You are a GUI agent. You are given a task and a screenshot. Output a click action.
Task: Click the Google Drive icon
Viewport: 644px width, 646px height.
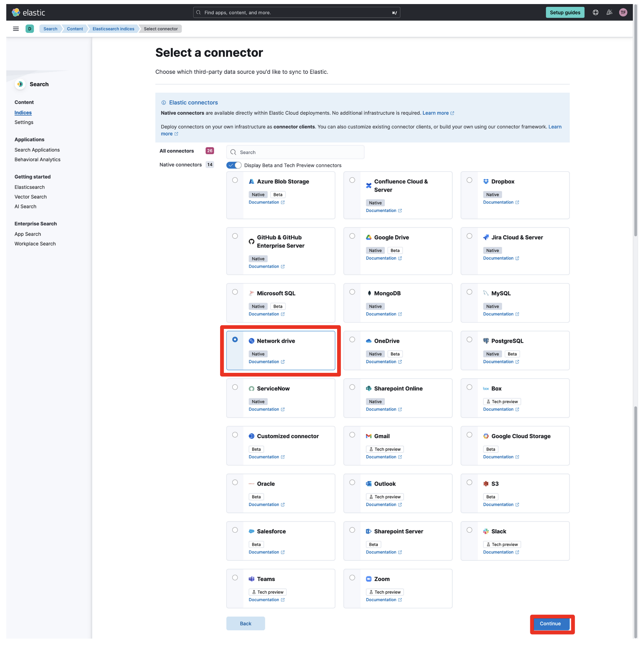369,237
